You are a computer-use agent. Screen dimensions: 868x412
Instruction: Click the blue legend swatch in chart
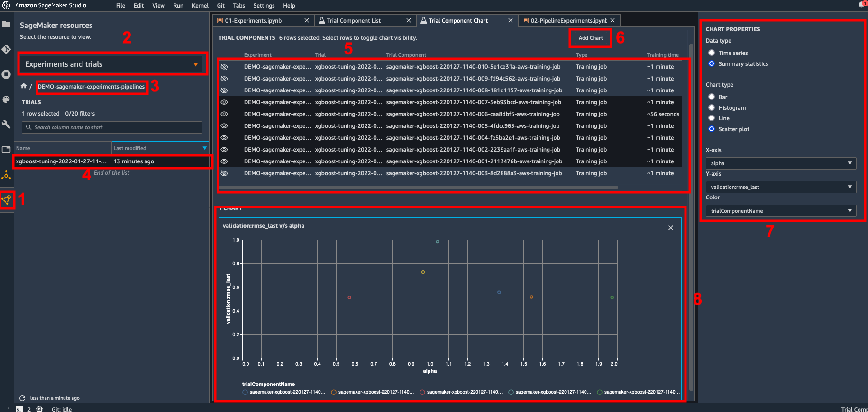[245, 392]
